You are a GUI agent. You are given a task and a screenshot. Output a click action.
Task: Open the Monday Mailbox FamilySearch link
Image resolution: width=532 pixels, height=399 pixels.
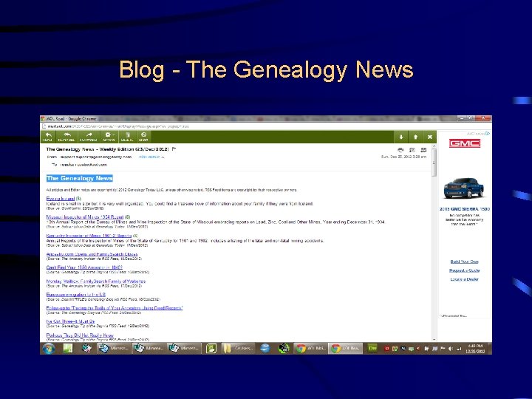point(96,282)
